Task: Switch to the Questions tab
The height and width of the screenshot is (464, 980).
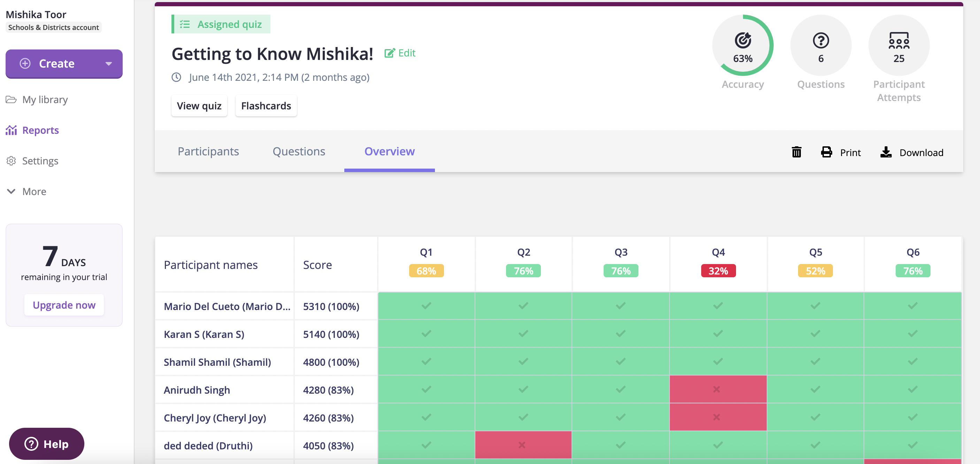Action: pyautogui.click(x=299, y=150)
